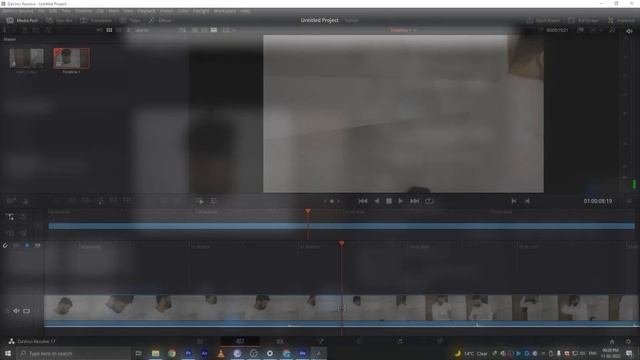Click the timeline link icon

[x=5, y=245]
